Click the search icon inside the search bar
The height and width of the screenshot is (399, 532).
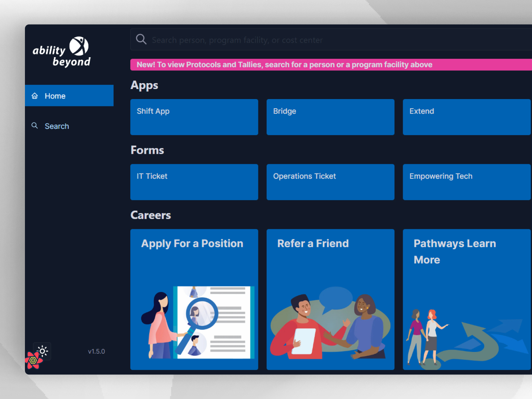point(141,39)
